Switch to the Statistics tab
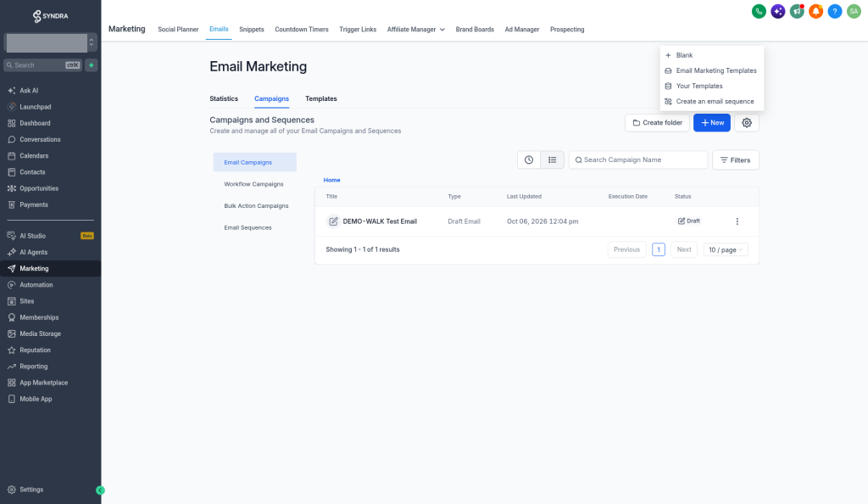This screenshot has height=504, width=868. click(x=224, y=98)
